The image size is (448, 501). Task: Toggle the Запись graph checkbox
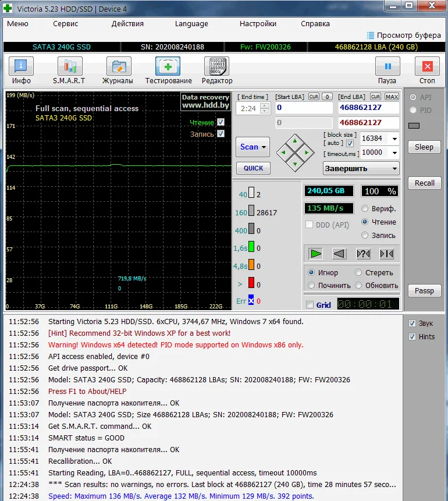(x=221, y=134)
